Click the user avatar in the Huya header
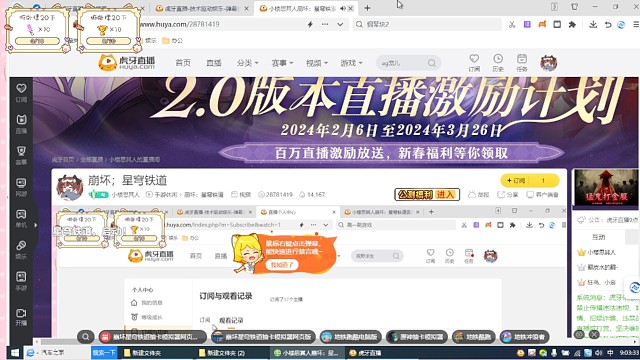This screenshot has width=640, height=360. (x=549, y=63)
